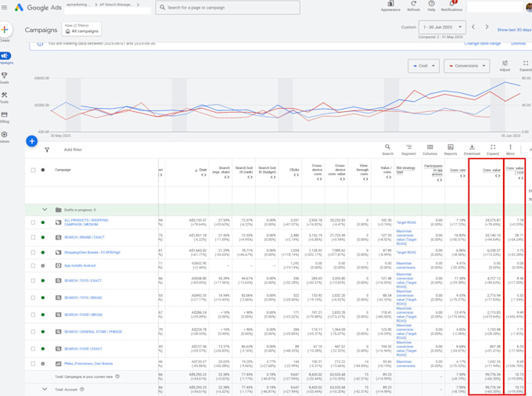Viewport: 532px width, 396px height.
Task: Click status dropdown for SEARCH | BRAND | EXACT
Action: pyautogui.click(x=43, y=237)
